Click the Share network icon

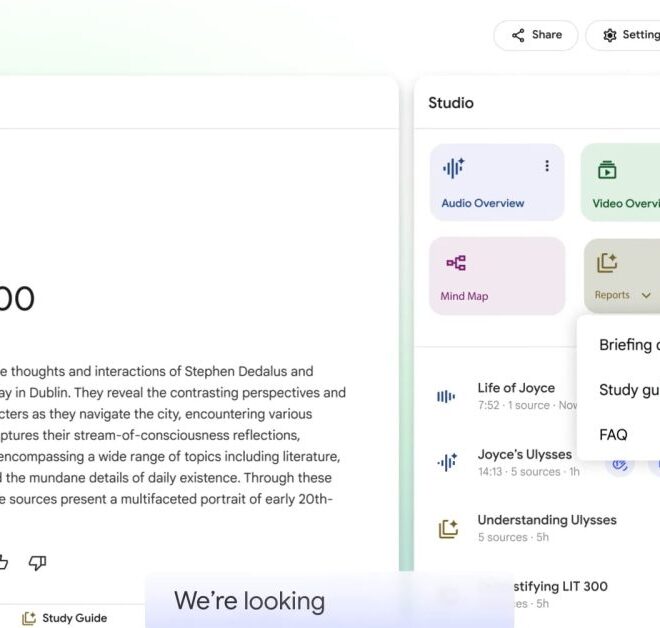pos(518,35)
